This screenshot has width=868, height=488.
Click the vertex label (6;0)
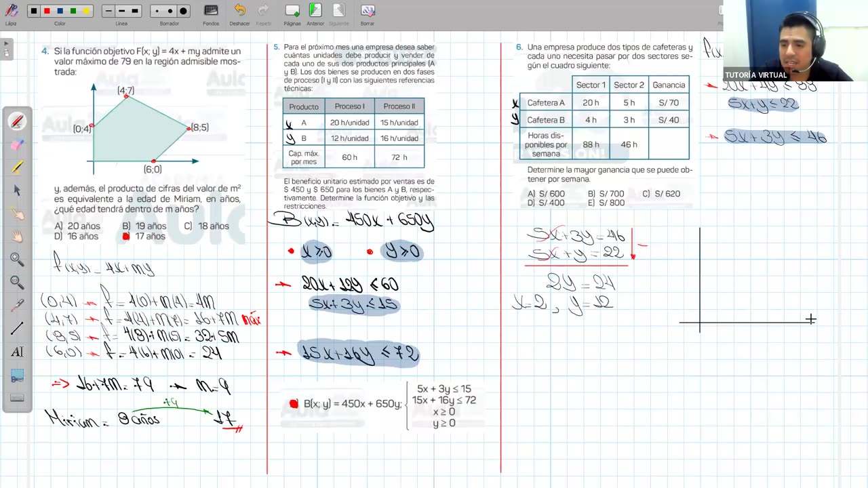(x=153, y=169)
